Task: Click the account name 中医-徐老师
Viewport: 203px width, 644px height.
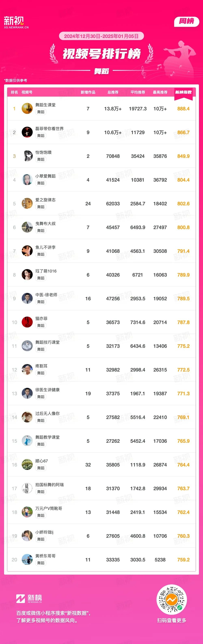Action: (46, 295)
